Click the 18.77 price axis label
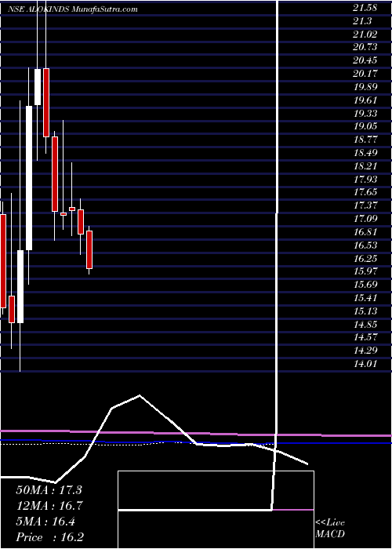Viewport: 392px width, 549px height. click(x=365, y=140)
